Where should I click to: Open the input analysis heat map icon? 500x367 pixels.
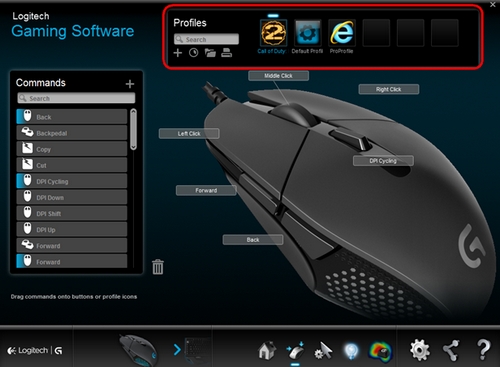380,351
